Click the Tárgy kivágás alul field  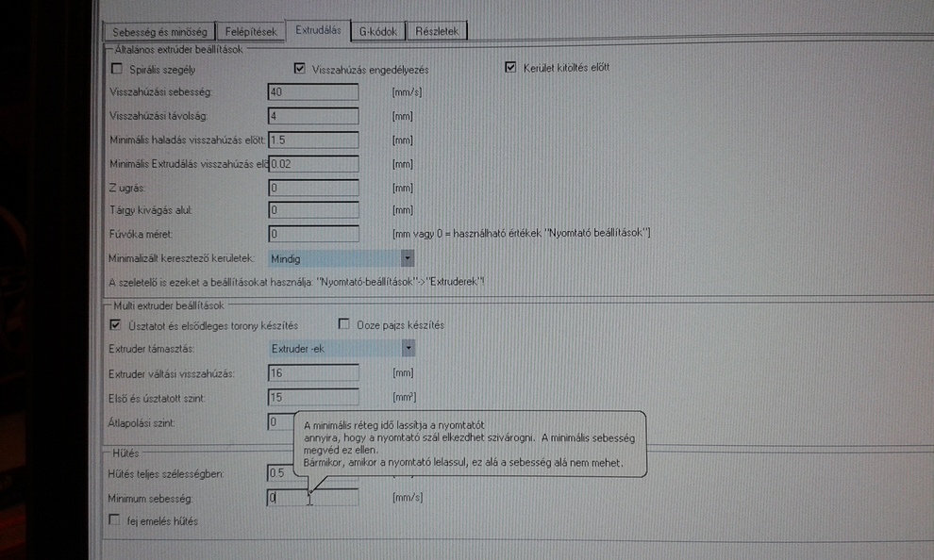tap(313, 210)
